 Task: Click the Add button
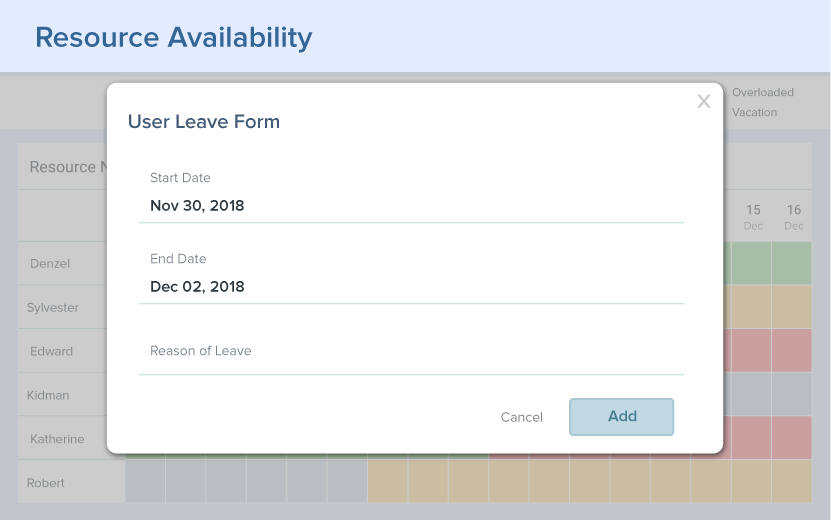click(x=621, y=417)
